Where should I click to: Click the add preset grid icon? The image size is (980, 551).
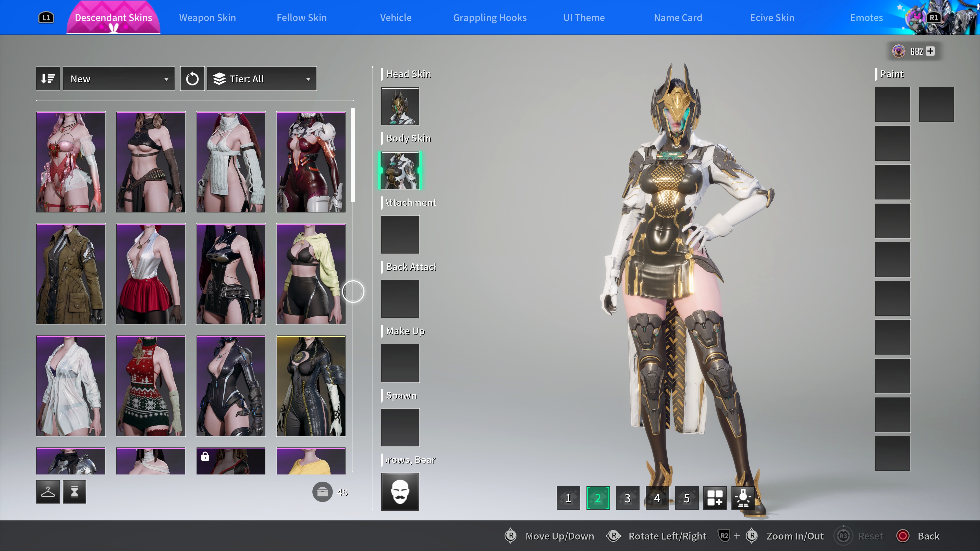click(715, 498)
